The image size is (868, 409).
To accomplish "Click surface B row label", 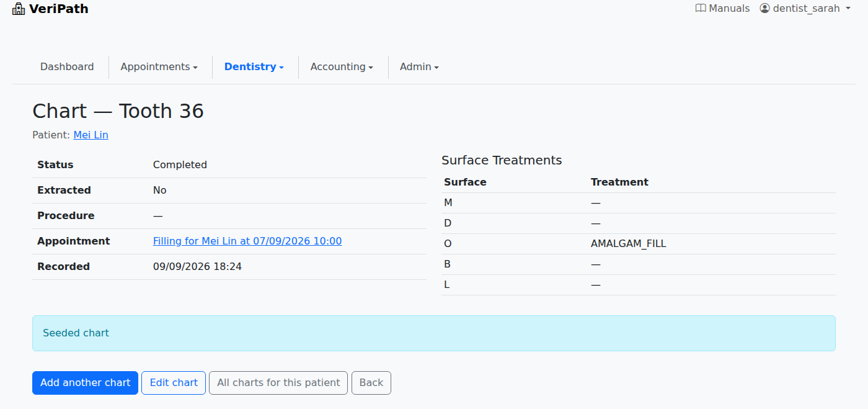I will tap(447, 264).
